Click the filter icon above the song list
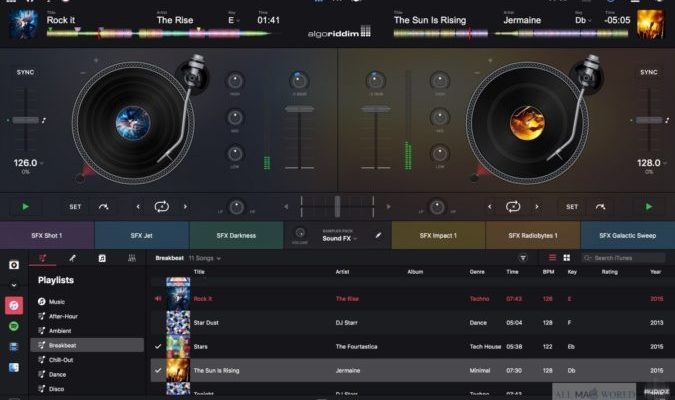 pyautogui.click(x=522, y=258)
